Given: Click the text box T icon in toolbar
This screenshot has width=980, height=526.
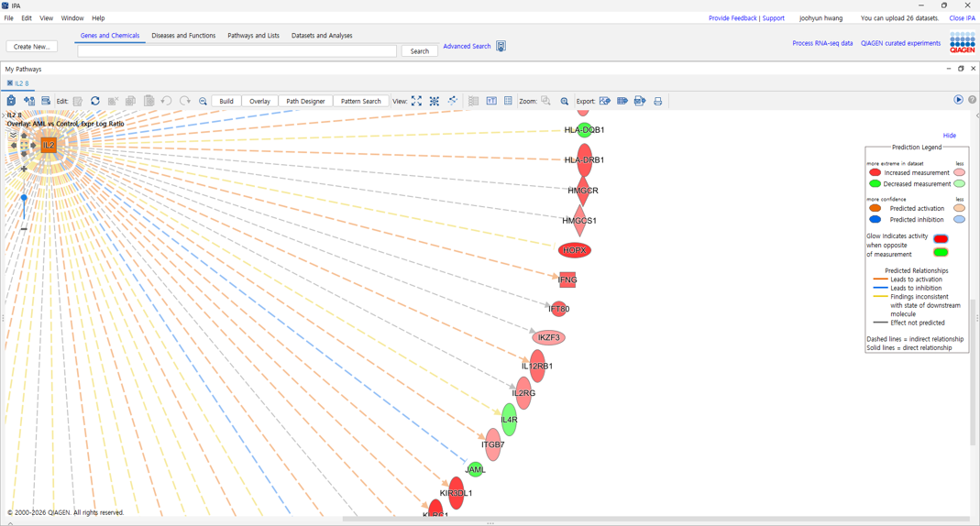Looking at the screenshot, I should click(x=492, y=101).
